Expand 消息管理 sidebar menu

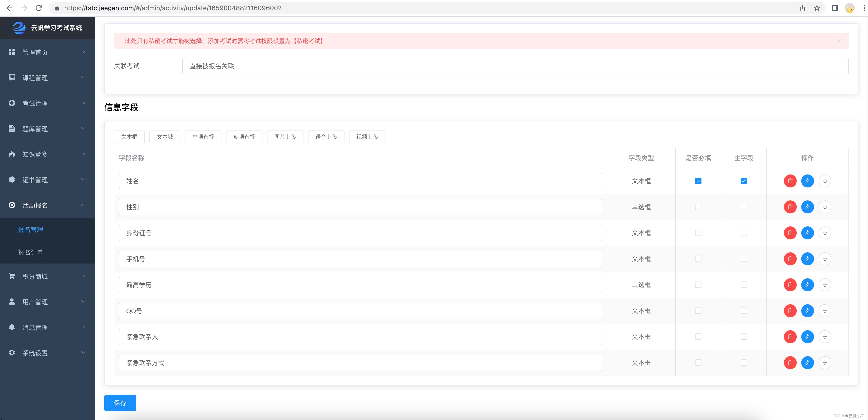click(48, 327)
